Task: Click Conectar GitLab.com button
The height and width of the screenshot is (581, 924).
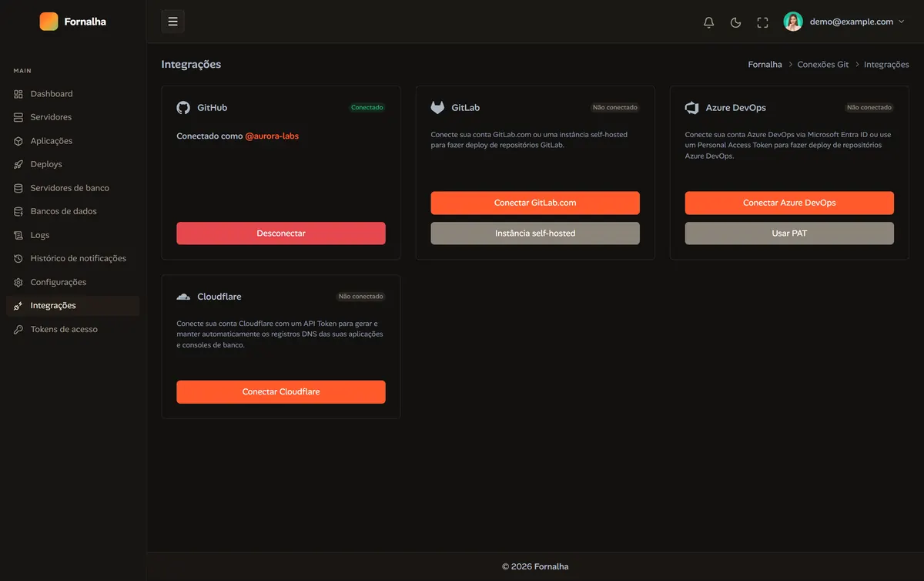Action: point(535,203)
